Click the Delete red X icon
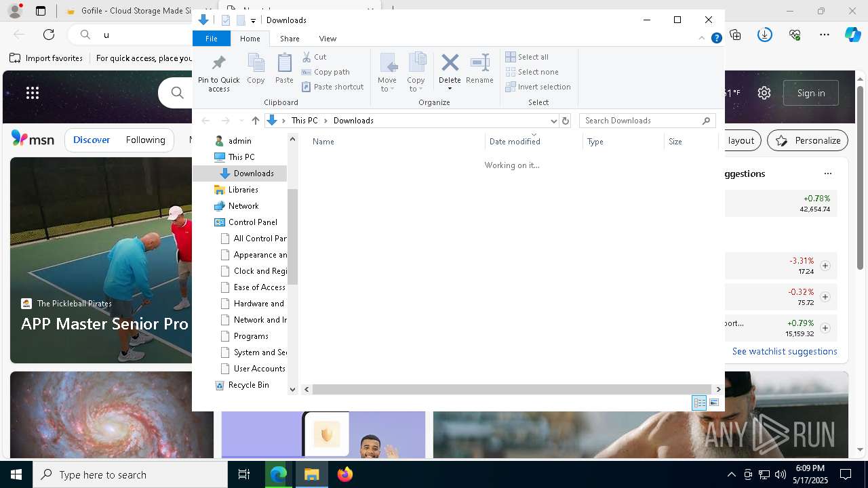This screenshot has height=488, width=868. point(450,63)
